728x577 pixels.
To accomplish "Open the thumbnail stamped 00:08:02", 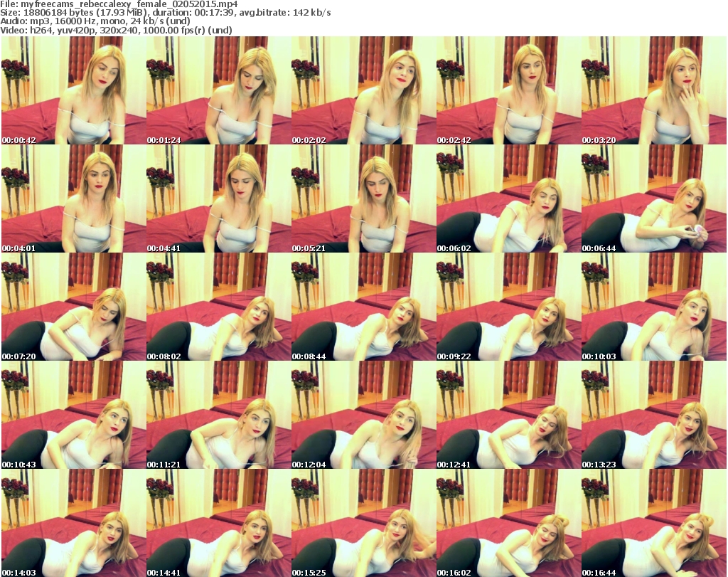I will (x=219, y=307).
